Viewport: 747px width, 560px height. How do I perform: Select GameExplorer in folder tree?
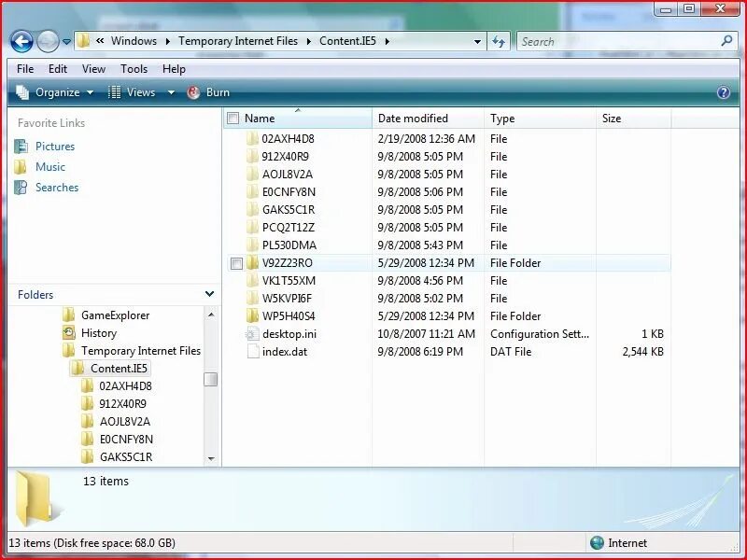115,315
